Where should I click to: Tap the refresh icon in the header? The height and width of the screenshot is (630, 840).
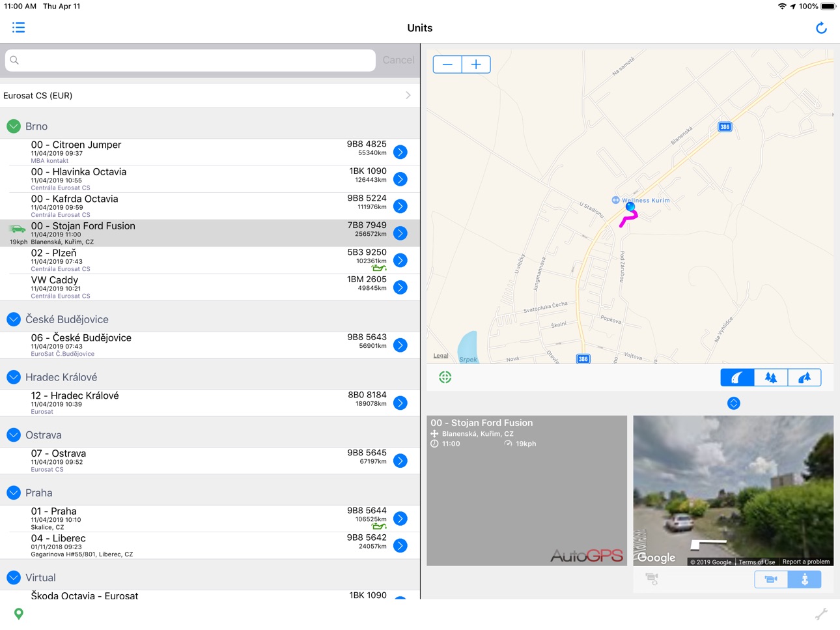pos(821,27)
